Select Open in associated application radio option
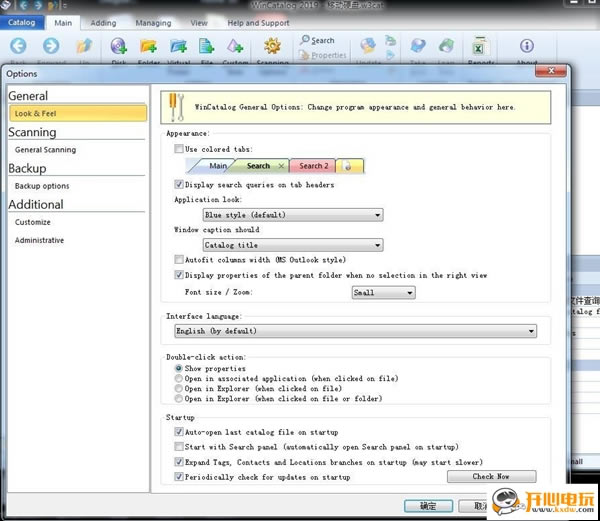Viewport: 600px width, 521px height. [179, 379]
